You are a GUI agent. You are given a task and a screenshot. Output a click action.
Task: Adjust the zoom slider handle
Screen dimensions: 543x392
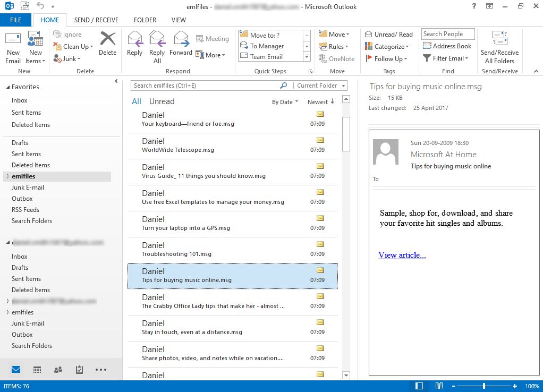tap(484, 386)
